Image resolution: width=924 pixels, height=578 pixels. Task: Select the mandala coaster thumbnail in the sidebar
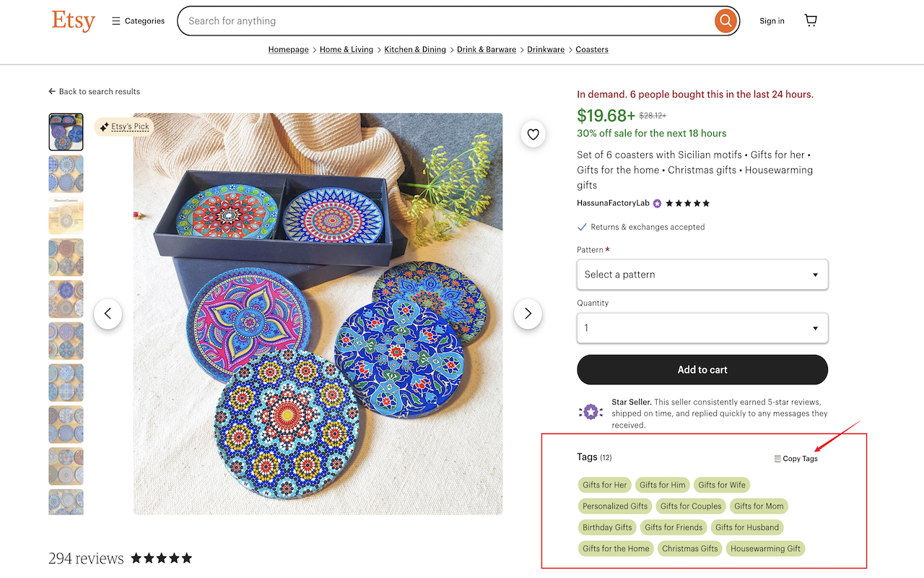[x=66, y=131]
